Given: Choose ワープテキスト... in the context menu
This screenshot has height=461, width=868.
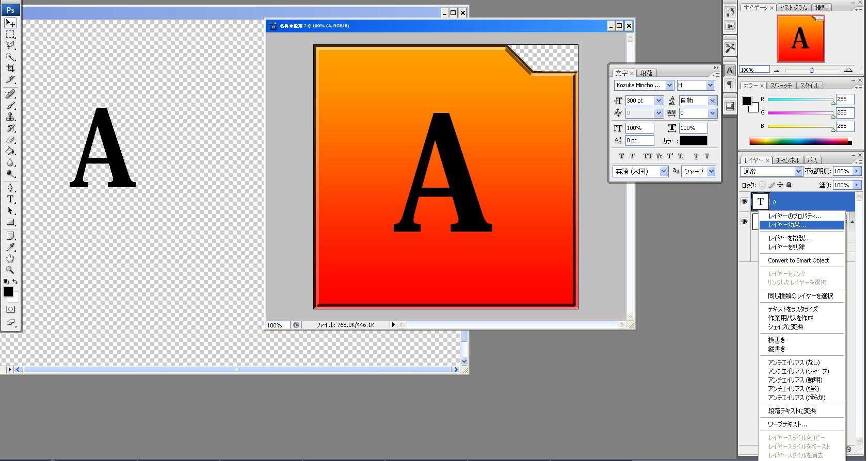Looking at the screenshot, I should 801,424.
